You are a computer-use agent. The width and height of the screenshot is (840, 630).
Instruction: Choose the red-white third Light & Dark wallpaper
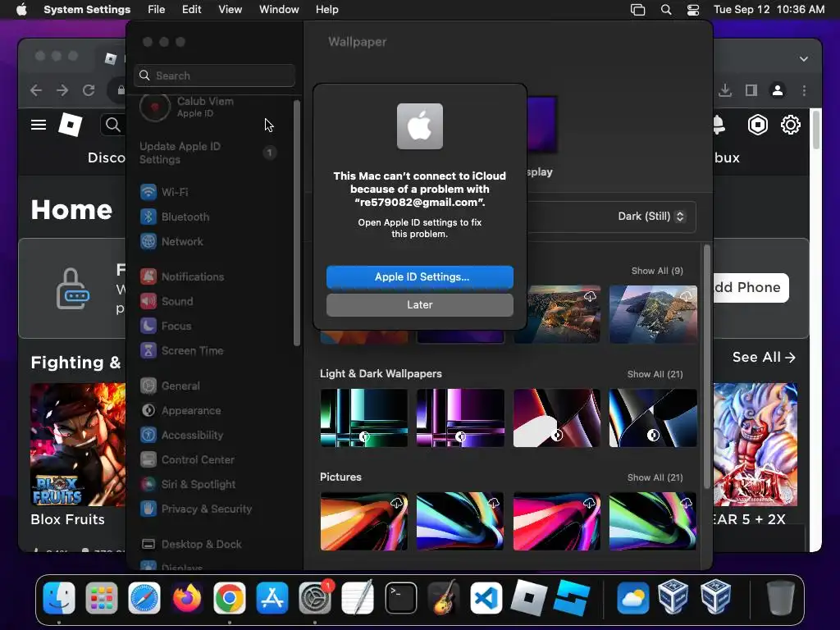(x=557, y=418)
